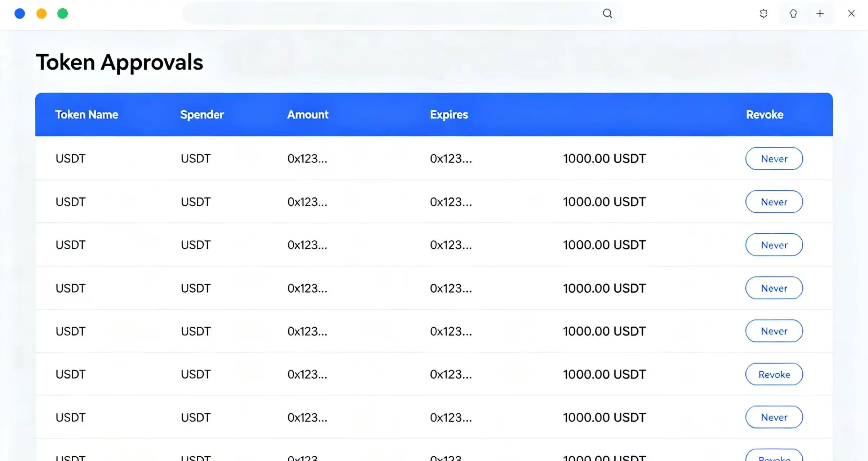This screenshot has width=868, height=461.
Task: Click the Never button directly below the Revoke button
Action: (774, 417)
